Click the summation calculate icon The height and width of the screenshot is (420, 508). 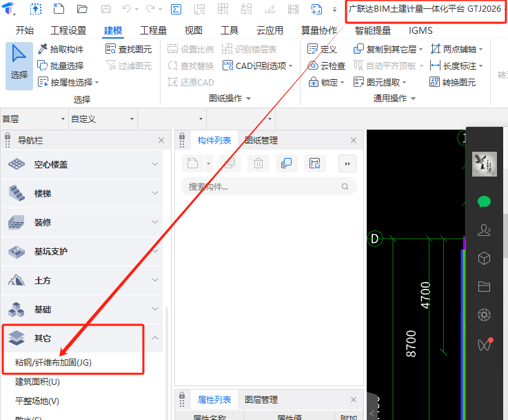[x=176, y=9]
